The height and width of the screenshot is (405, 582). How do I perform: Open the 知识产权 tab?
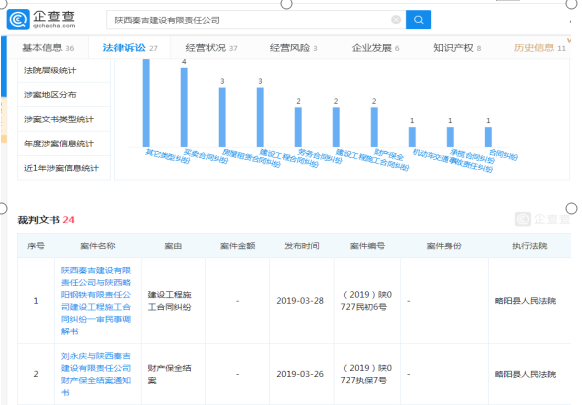[x=457, y=48]
